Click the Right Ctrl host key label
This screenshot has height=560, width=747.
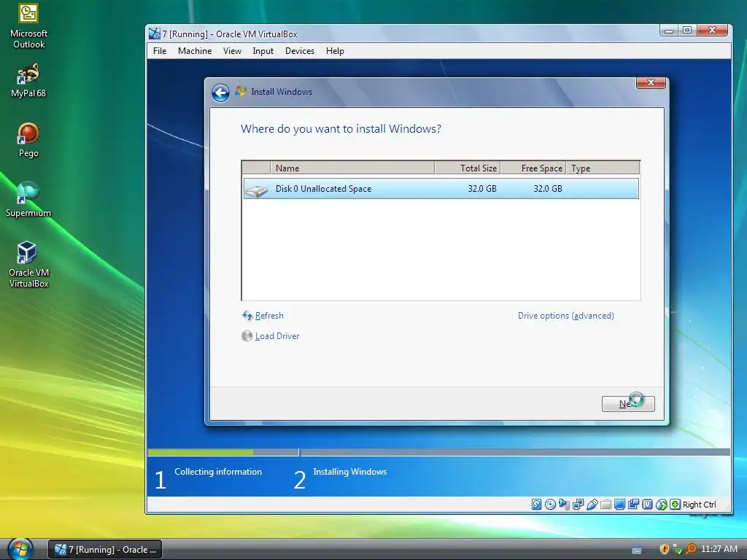coord(700,505)
